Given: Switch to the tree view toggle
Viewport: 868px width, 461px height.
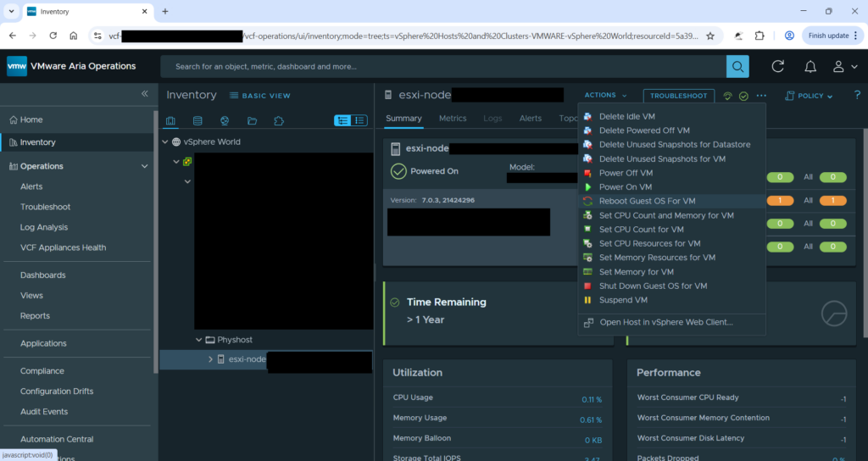Looking at the screenshot, I should click(342, 120).
